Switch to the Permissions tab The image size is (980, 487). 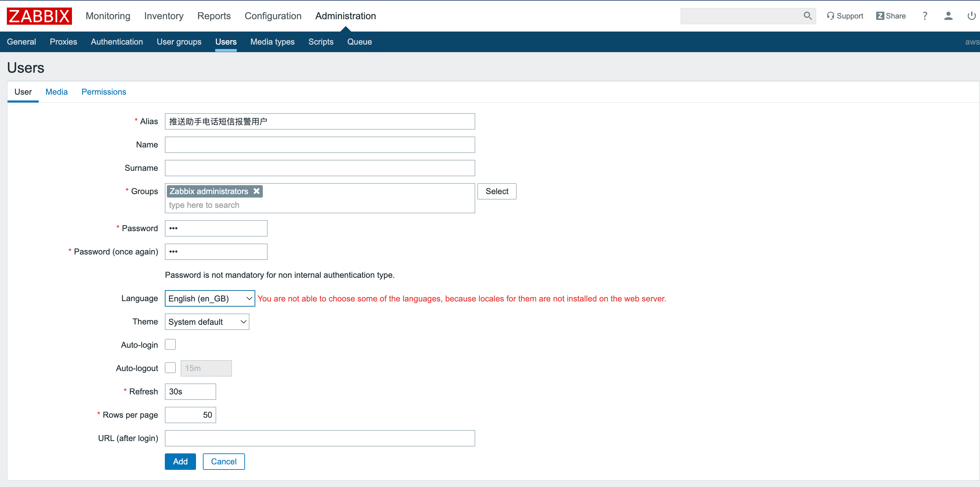(103, 92)
